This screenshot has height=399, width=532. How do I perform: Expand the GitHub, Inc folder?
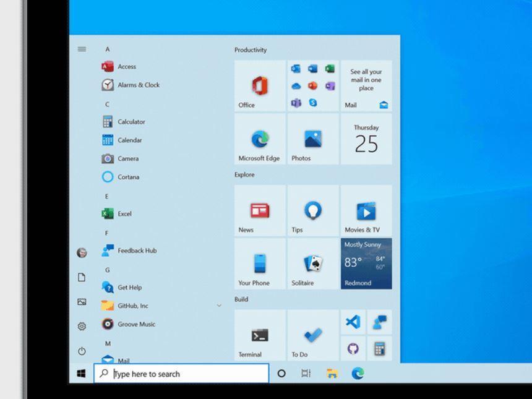[x=219, y=306]
